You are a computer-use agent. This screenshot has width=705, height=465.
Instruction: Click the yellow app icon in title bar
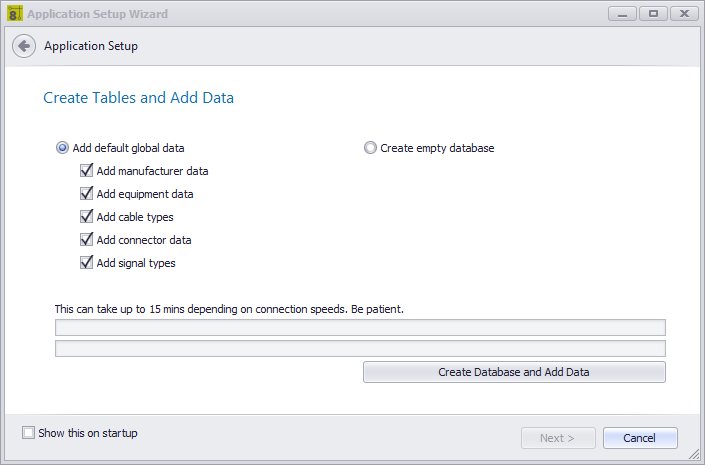(15, 13)
